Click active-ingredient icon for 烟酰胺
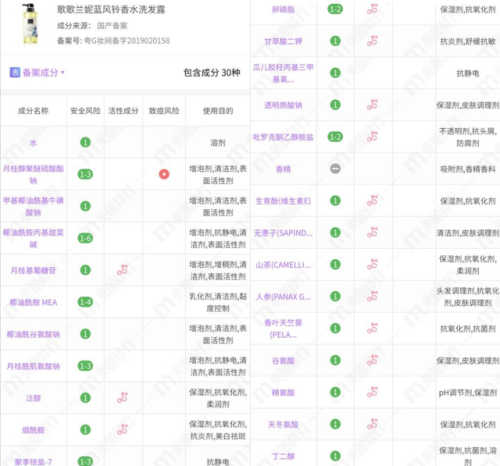The height and width of the screenshot is (466, 500). pos(122,429)
